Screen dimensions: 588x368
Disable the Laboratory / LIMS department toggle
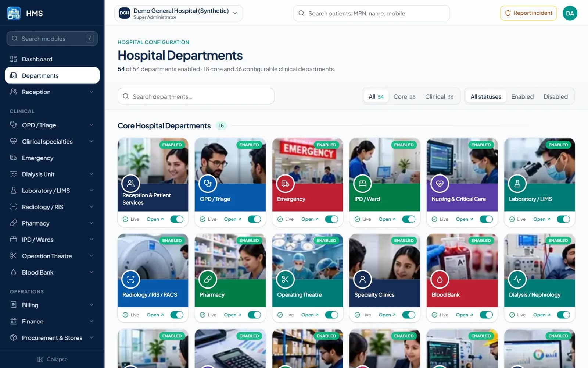coord(563,219)
